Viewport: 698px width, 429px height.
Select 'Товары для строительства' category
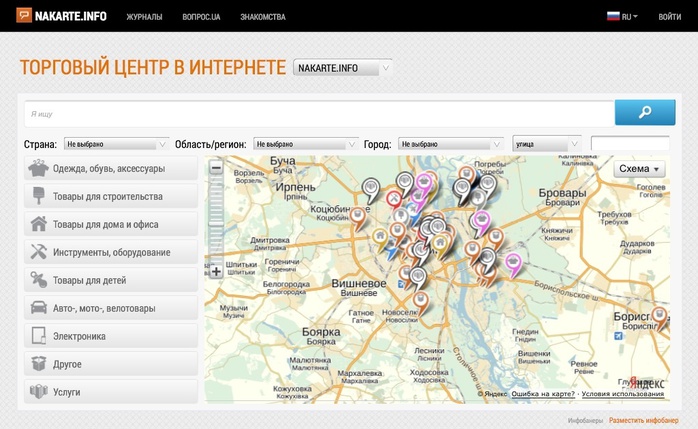pyautogui.click(x=111, y=196)
